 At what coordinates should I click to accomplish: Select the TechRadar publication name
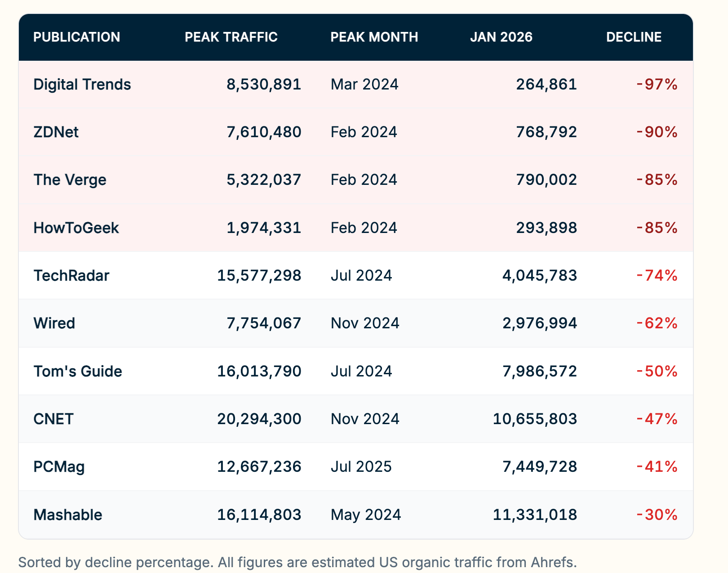point(71,276)
